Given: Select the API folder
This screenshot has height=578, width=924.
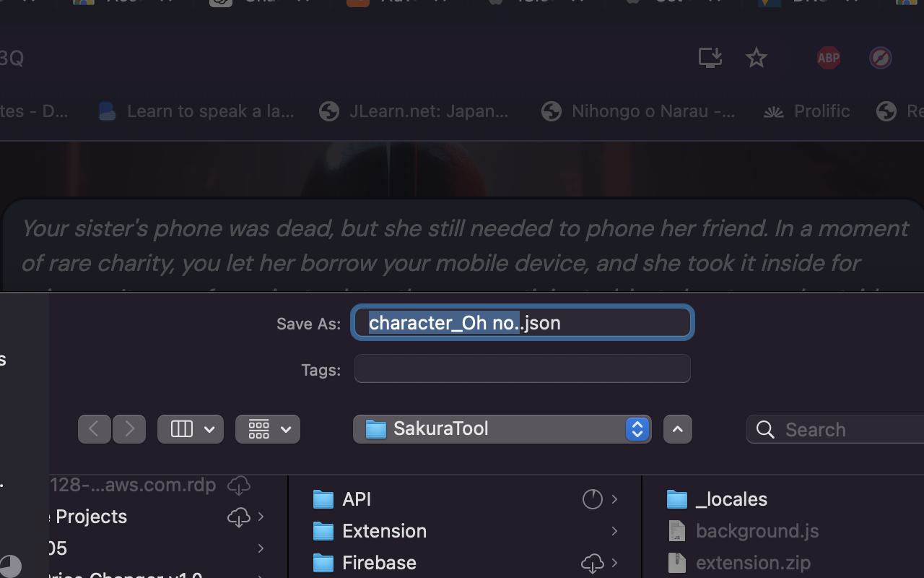Looking at the screenshot, I should click(465, 499).
